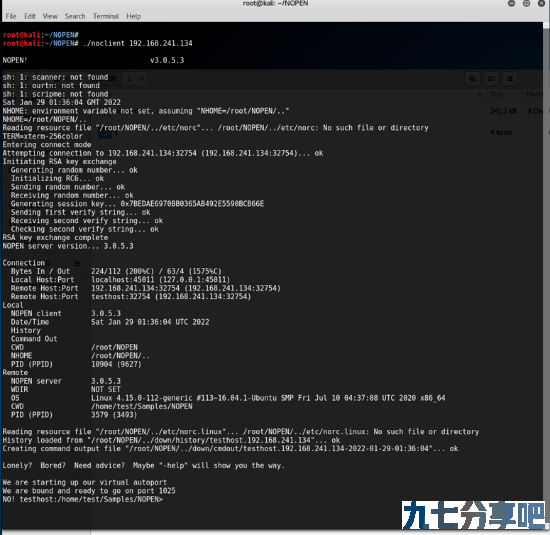Click remote CWD '/home/test/Samples/NOPEN' value
This screenshot has width=550, height=535.
142,406
